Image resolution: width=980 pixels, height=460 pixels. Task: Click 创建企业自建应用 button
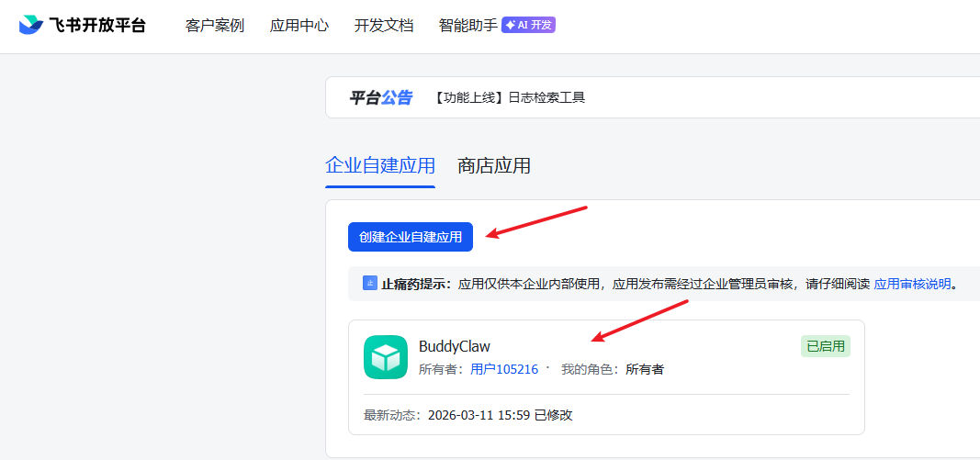(x=411, y=237)
